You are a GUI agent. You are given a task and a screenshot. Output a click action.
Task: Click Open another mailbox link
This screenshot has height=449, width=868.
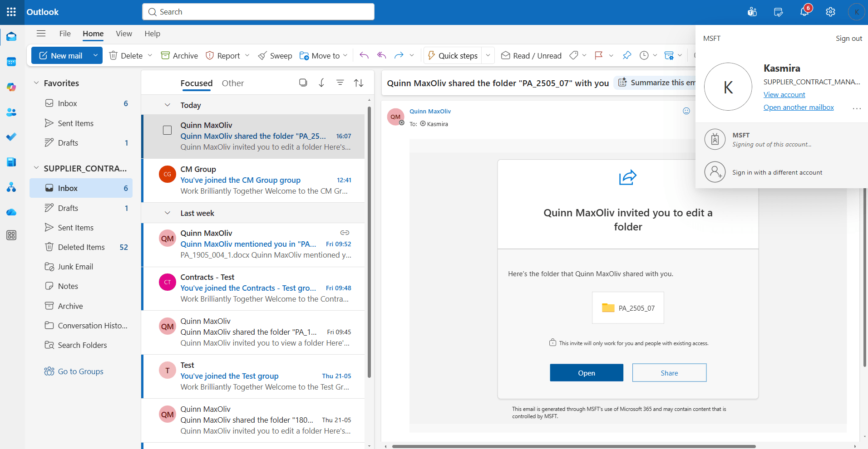click(799, 107)
